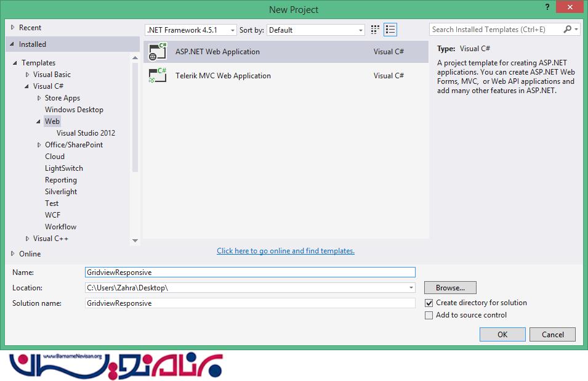Collapse the Visual C# node
This screenshot has width=588, height=381.
tap(26, 86)
